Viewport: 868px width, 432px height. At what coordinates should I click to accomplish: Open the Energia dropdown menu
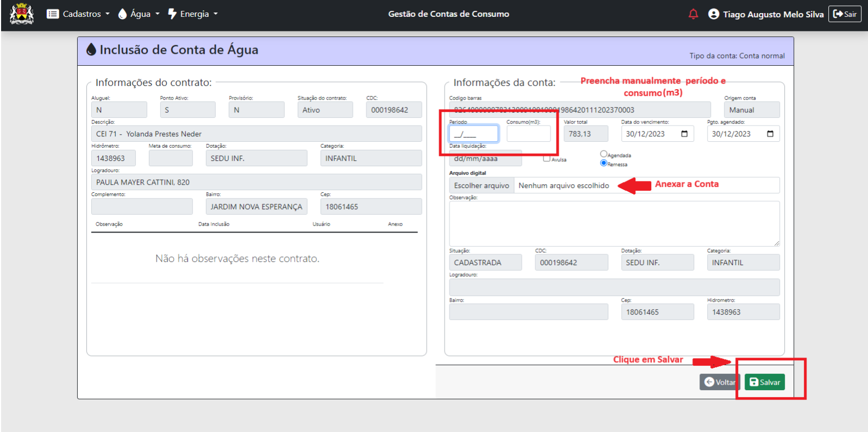(x=192, y=14)
